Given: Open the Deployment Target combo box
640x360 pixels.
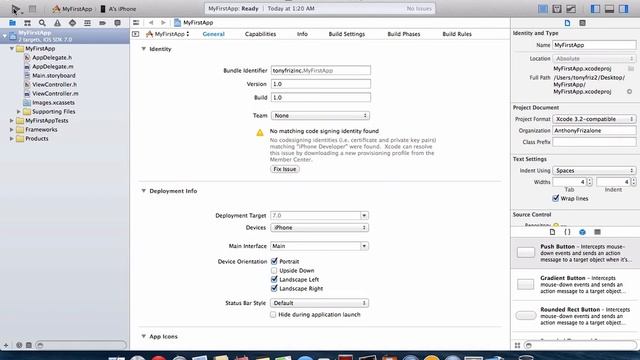Looking at the screenshot, I should 364,216.
